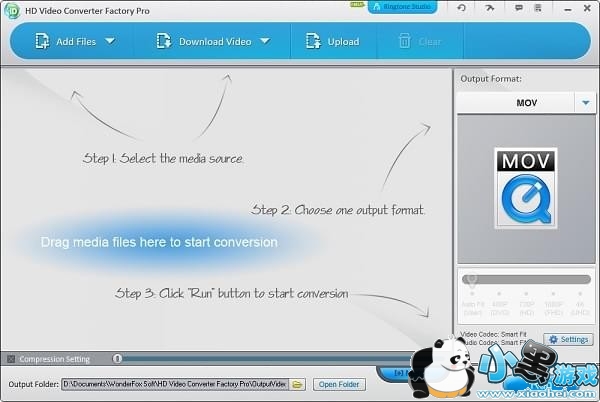Click the MOV QuickTime format thumbnail
The image size is (600, 402).
coord(526,188)
